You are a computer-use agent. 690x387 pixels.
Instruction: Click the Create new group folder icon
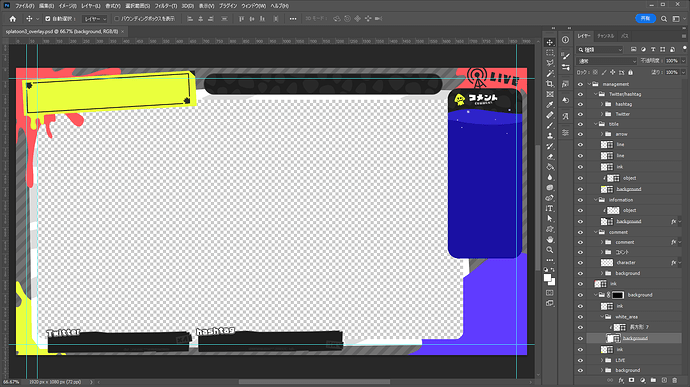[x=653, y=380]
